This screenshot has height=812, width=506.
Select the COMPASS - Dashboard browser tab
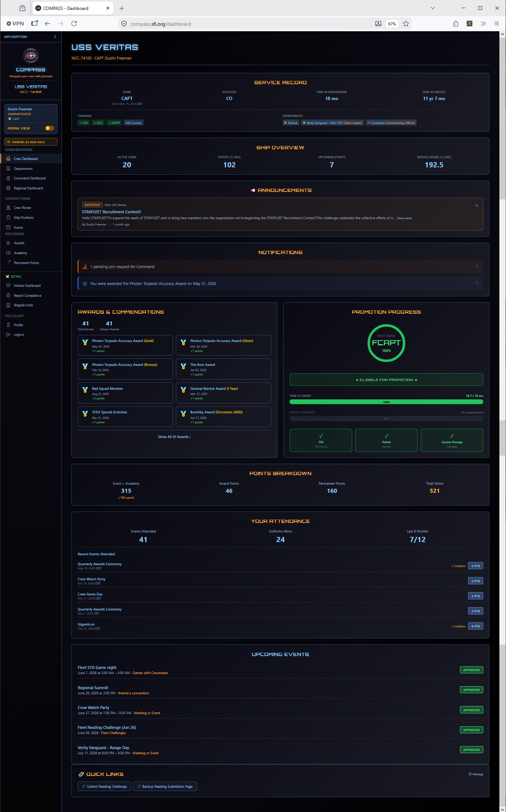(x=73, y=8)
